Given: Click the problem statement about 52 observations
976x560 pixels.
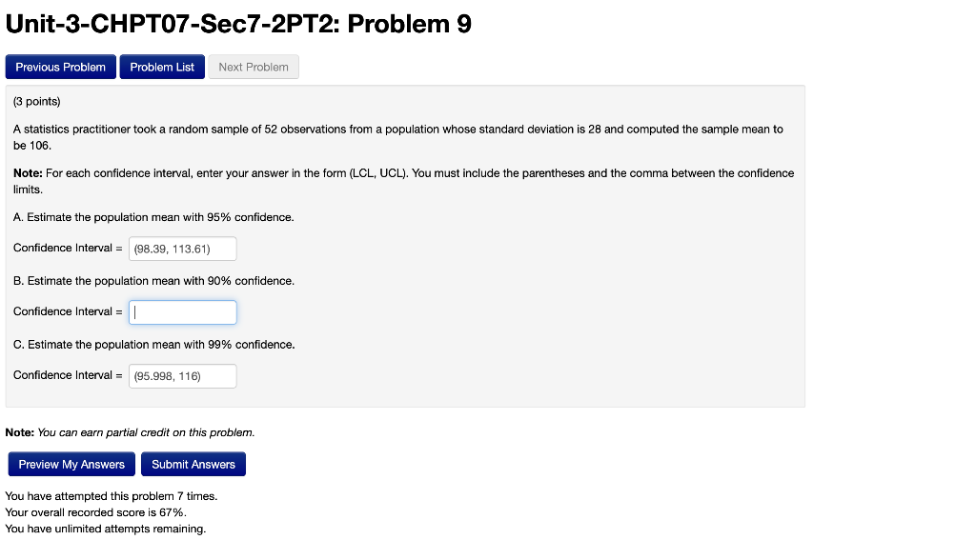Looking at the screenshot, I should coord(398,137).
